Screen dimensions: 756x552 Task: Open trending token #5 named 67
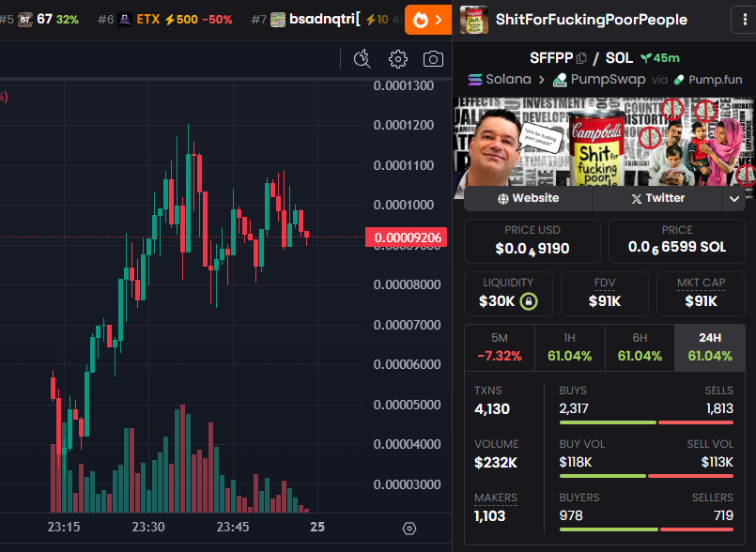(39, 20)
